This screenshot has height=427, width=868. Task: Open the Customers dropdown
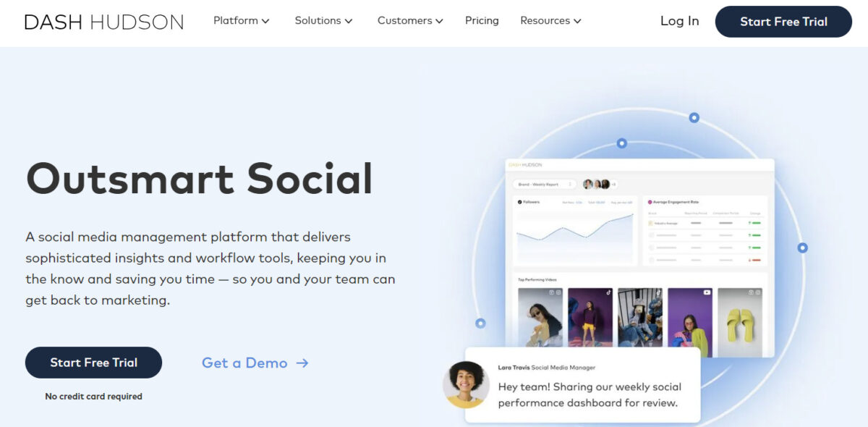coord(410,21)
